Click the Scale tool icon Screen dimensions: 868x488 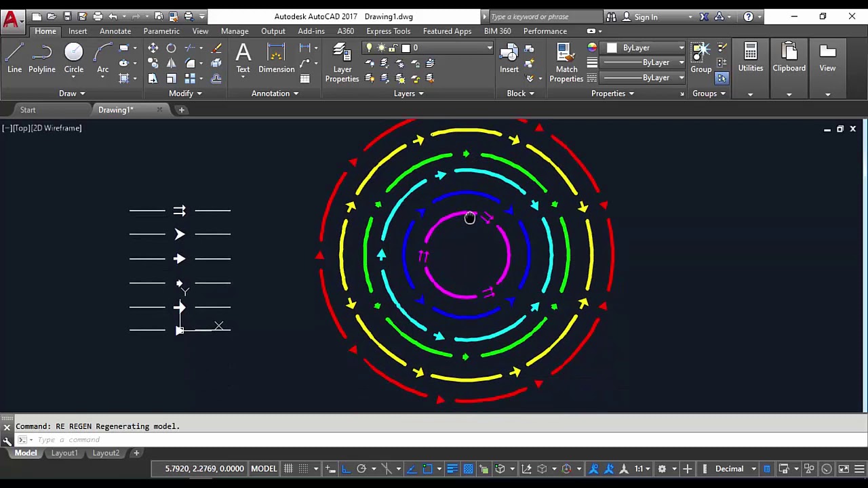171,79
